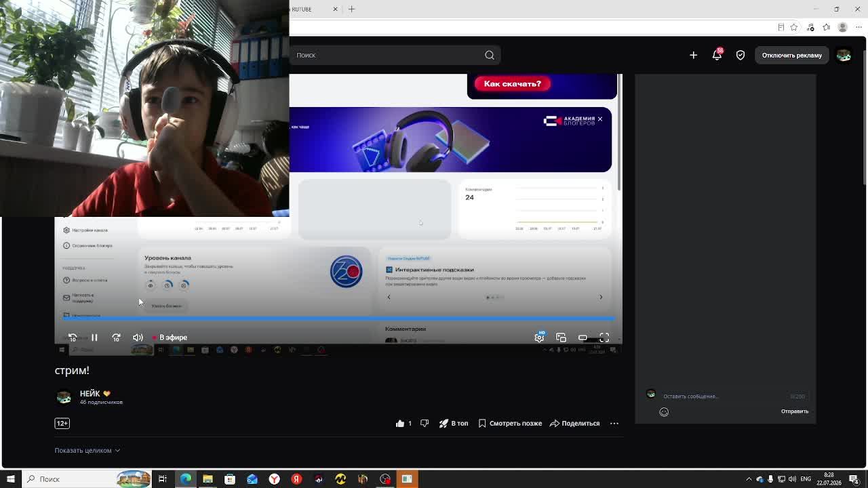Open immersive reader icon in address bar

coord(781,27)
